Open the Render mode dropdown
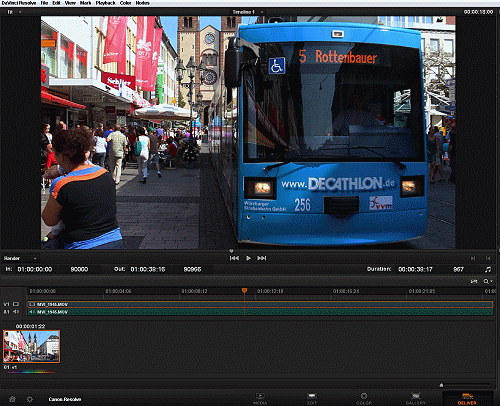Screen dimensions: 500x406 click(20, 258)
